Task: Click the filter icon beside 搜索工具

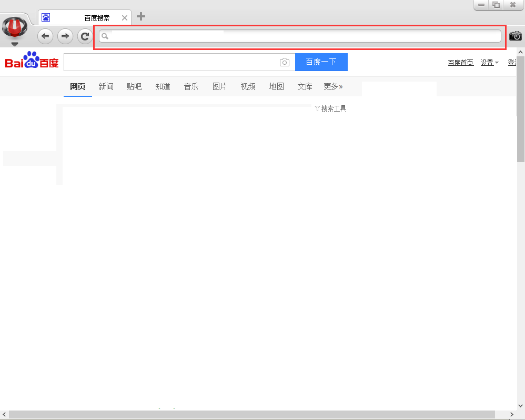Action: click(317, 108)
